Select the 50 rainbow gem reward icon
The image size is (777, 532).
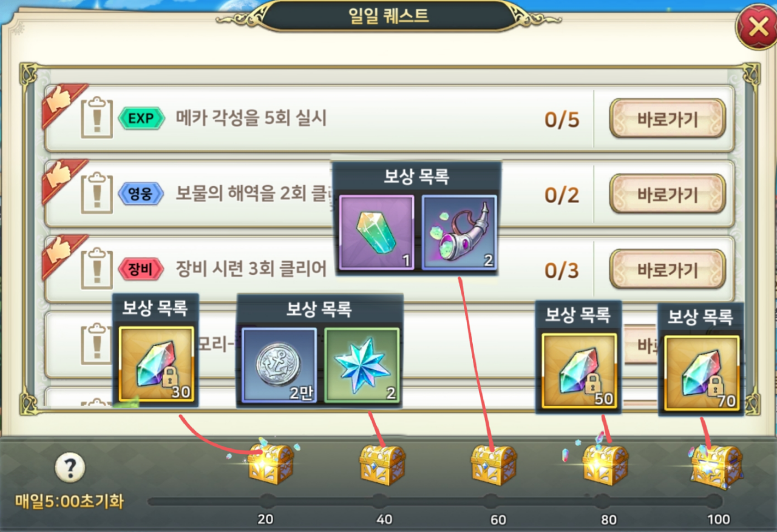[x=579, y=371]
